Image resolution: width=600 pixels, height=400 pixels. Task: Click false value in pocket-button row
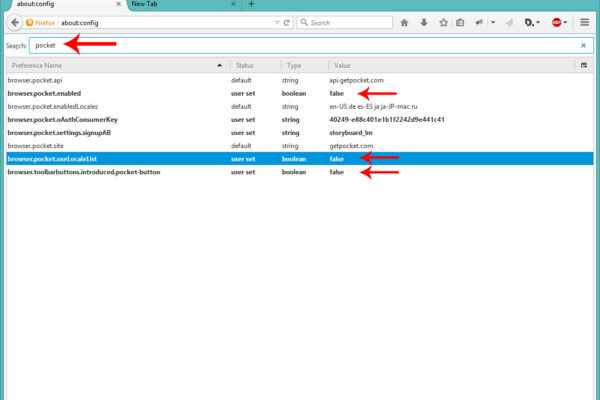pyautogui.click(x=336, y=172)
